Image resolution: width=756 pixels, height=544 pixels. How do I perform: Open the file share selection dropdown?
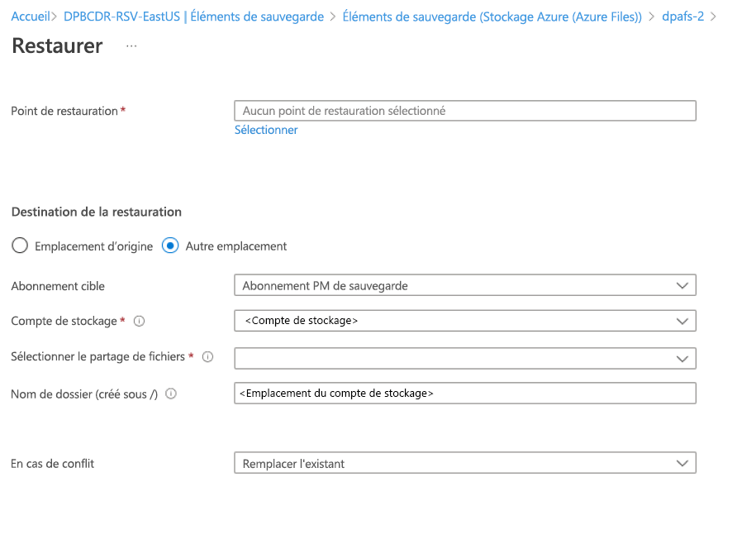coord(464,358)
